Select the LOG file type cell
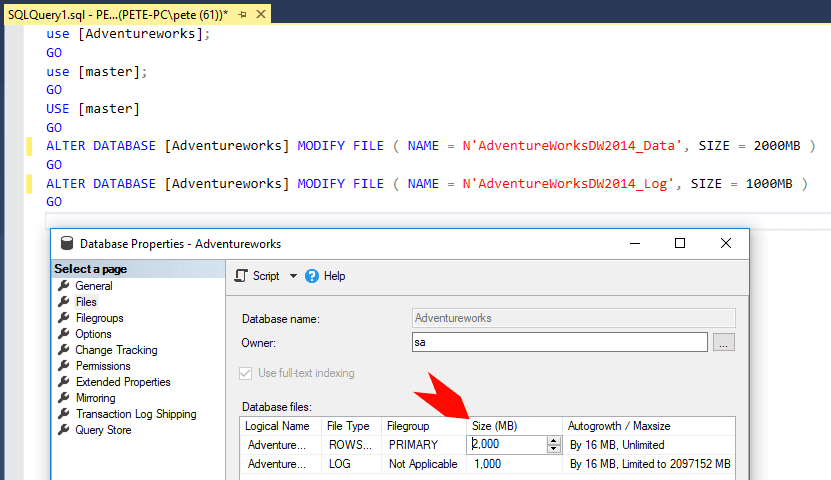Image resolution: width=831 pixels, height=480 pixels. 352,464
